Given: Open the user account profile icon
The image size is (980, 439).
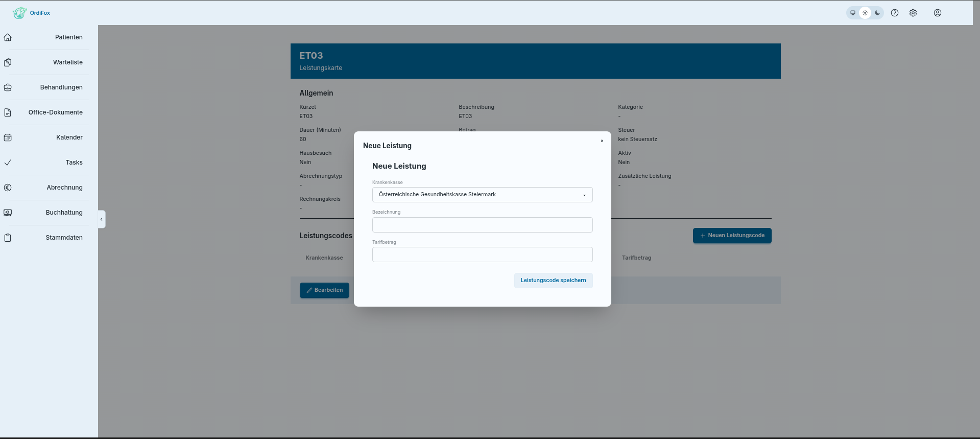Looking at the screenshot, I should point(938,13).
